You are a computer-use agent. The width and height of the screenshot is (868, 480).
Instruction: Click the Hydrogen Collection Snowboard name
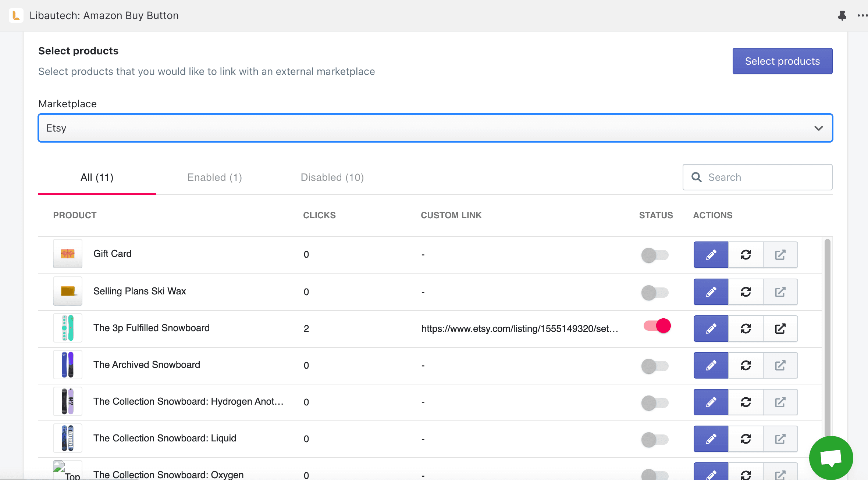click(188, 401)
